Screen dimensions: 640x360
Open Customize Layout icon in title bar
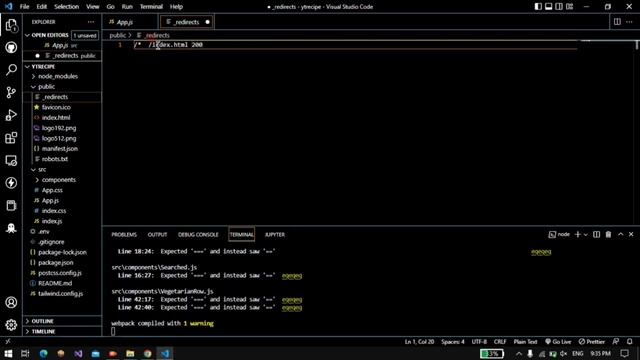569,7
